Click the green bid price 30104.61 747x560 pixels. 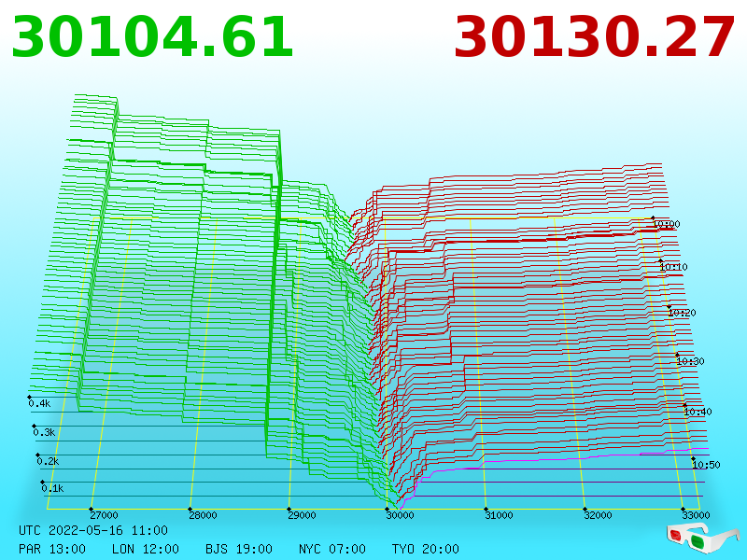(x=152, y=37)
